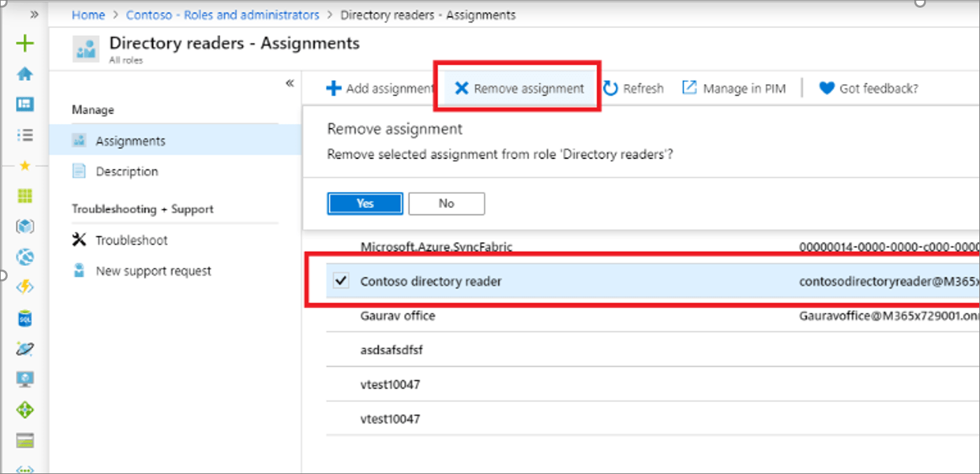980x474 pixels.
Task: Go to the Home dashboard icon
Action: coord(25,72)
